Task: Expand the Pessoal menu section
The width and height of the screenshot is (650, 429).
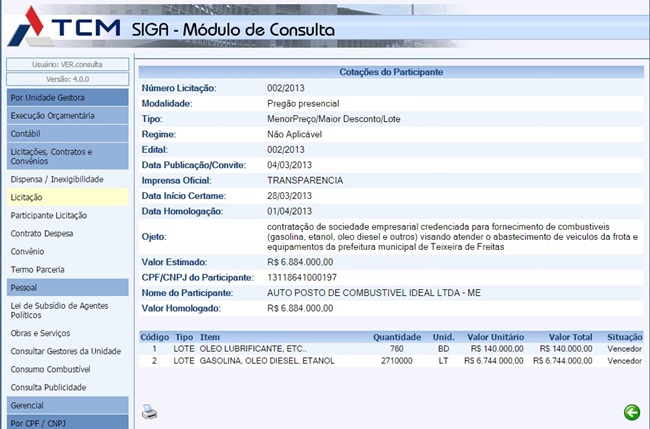Action: 68,287
